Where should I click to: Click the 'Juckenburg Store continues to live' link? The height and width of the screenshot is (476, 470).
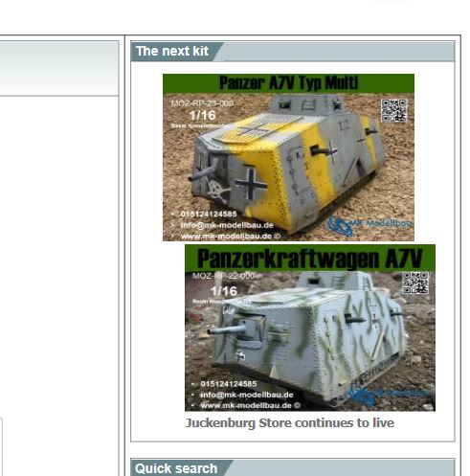pos(290,423)
